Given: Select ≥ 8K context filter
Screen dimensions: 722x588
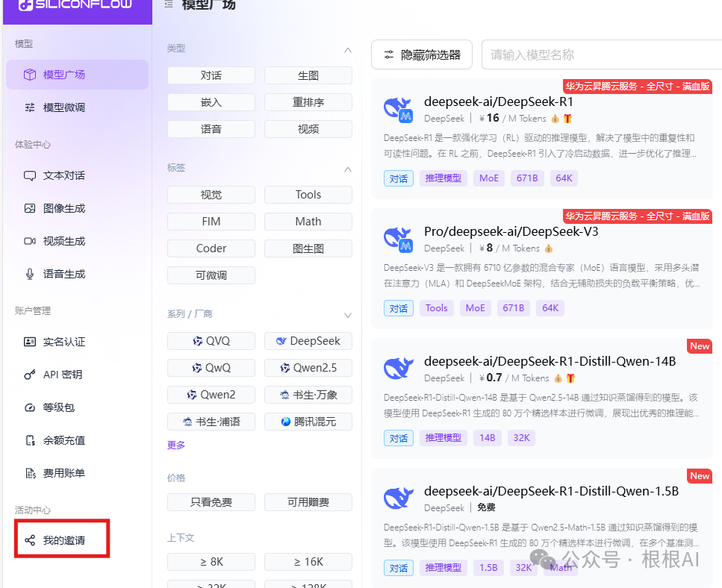Looking at the screenshot, I should (x=211, y=562).
